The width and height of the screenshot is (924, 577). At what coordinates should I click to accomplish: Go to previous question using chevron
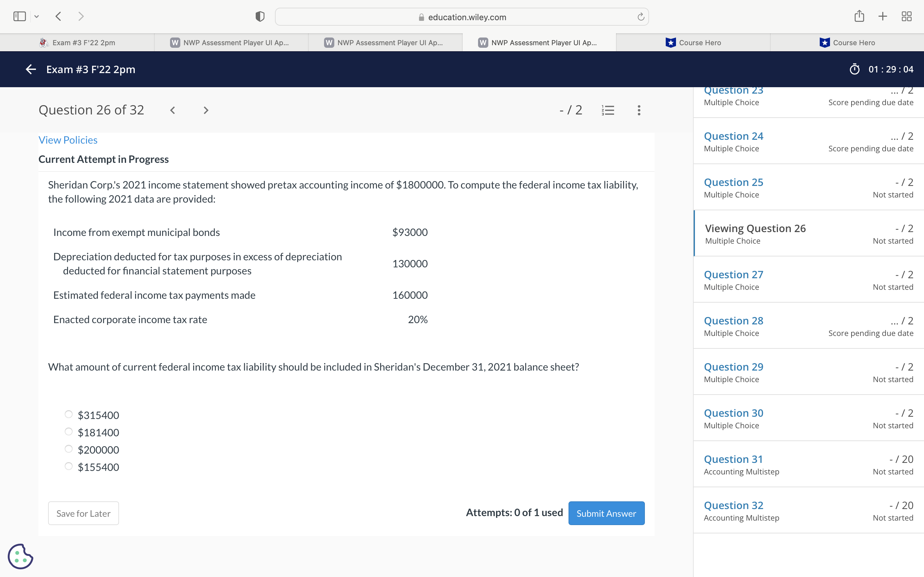point(173,110)
